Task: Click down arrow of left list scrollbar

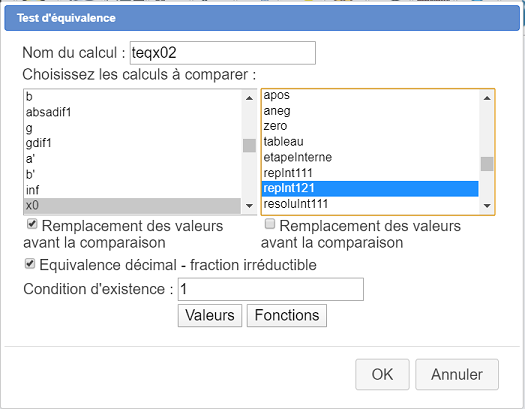Action: (x=249, y=206)
